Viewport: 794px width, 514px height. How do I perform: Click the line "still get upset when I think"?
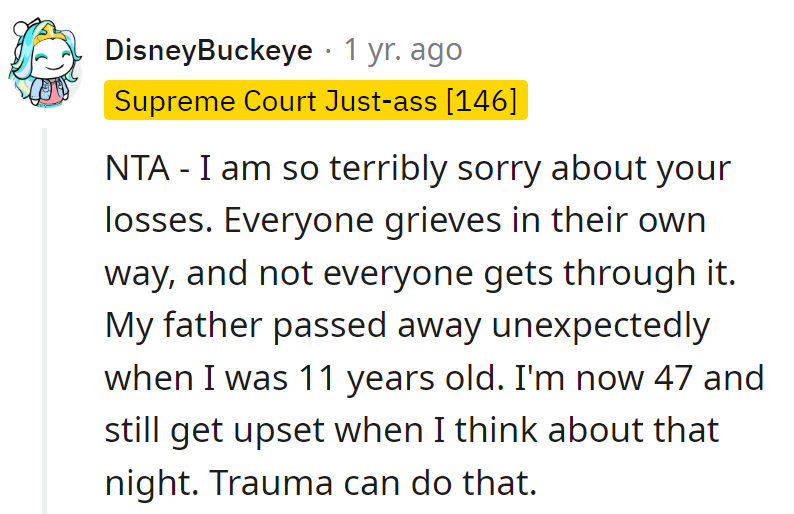tap(411, 431)
